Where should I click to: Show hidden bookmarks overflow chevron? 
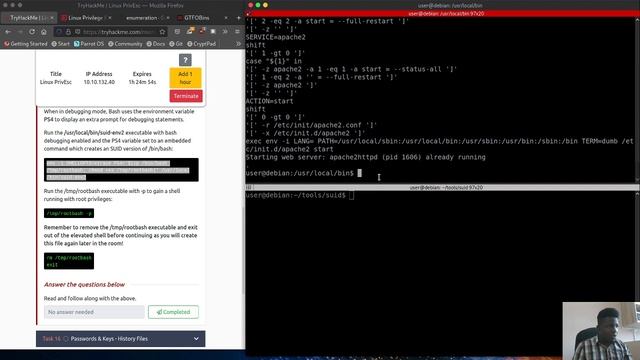(x=238, y=44)
